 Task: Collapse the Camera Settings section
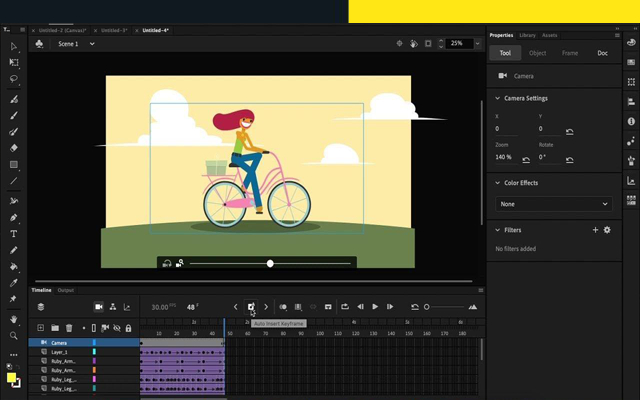(497, 98)
